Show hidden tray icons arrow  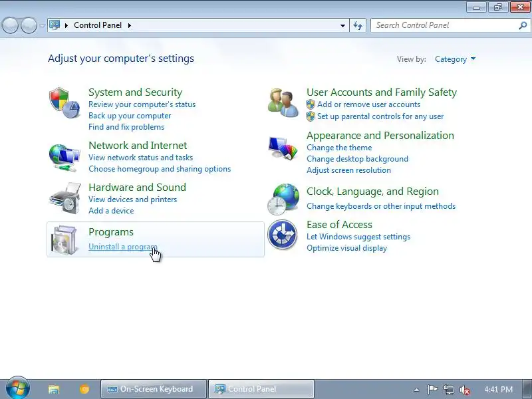click(417, 390)
